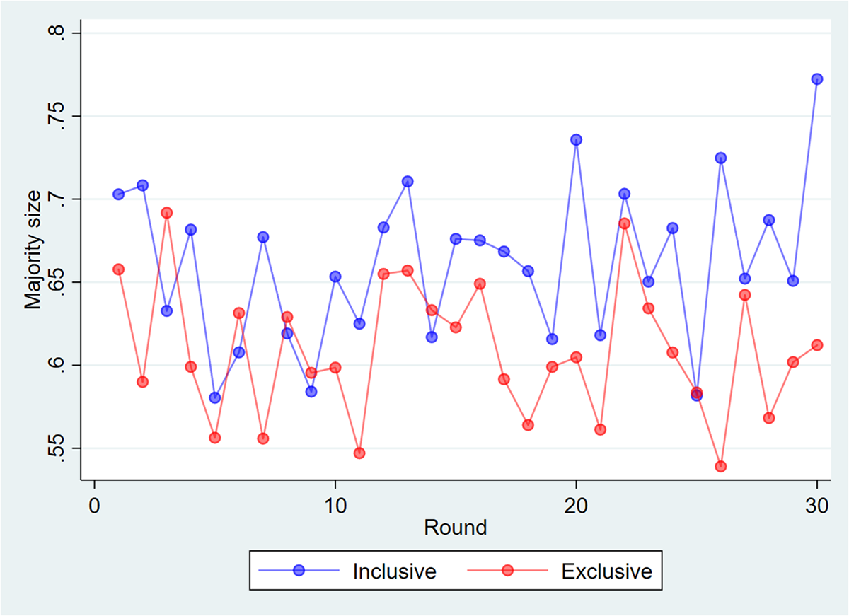Select the Inclusive legend label
The height and width of the screenshot is (616, 849).
(x=394, y=571)
